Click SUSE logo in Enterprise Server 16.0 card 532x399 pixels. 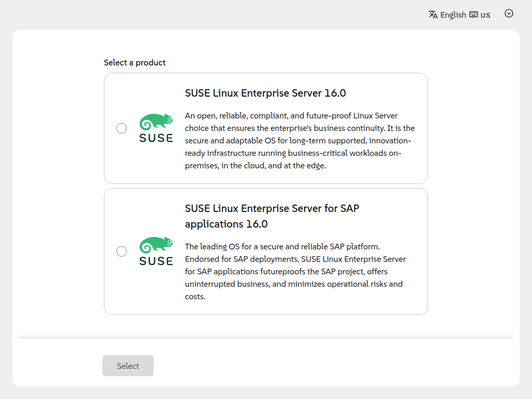point(156,128)
